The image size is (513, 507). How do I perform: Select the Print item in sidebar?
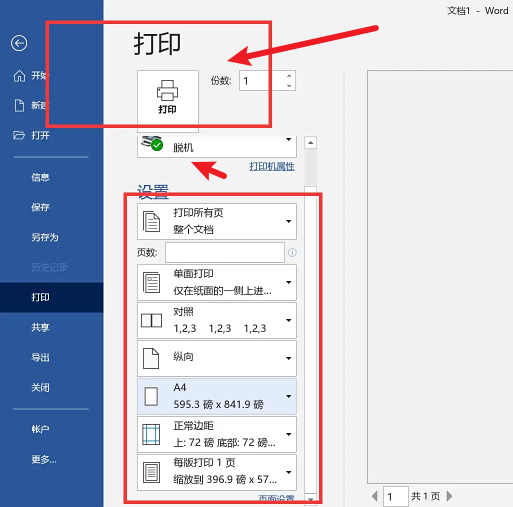pos(40,297)
